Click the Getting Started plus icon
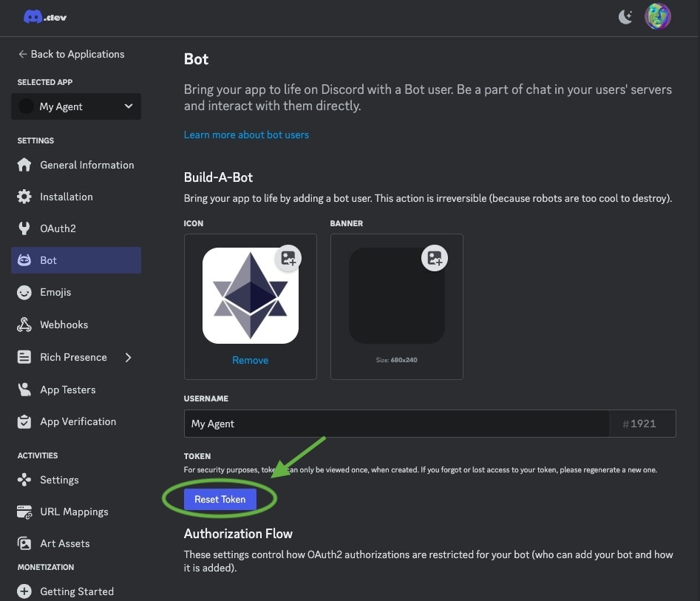This screenshot has width=700, height=601. click(24, 591)
